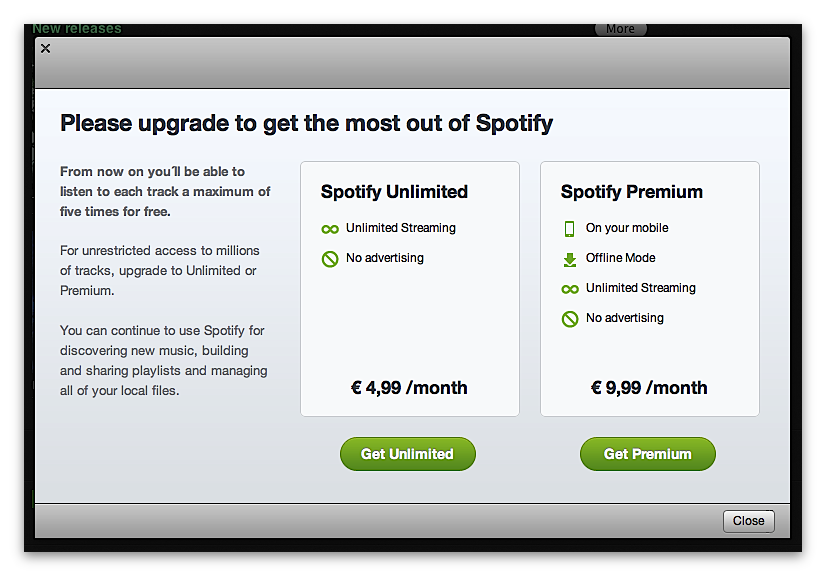The height and width of the screenshot is (576, 826).
Task: Click the Spotify Premium plan title
Action: [632, 192]
